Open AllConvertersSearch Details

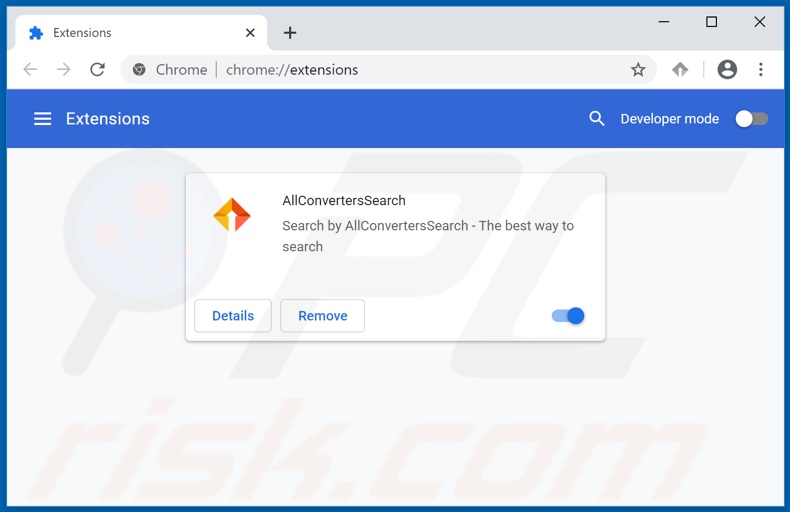click(x=233, y=316)
